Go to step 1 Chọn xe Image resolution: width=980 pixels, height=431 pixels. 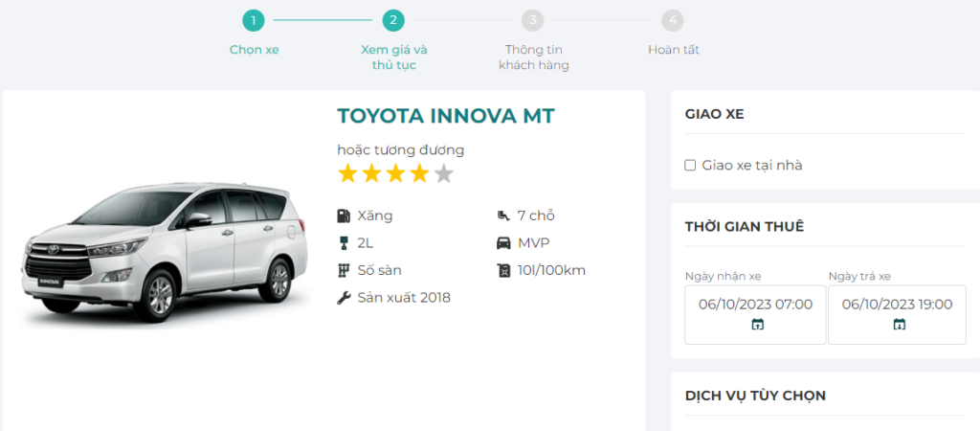click(254, 20)
